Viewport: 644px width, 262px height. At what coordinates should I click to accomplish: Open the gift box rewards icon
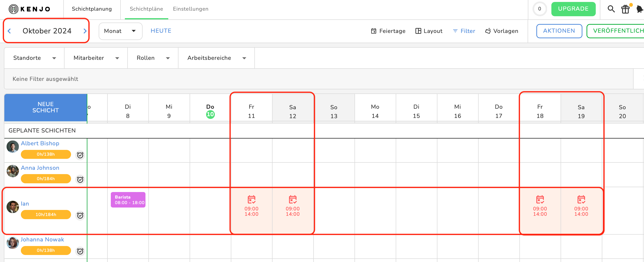click(626, 9)
